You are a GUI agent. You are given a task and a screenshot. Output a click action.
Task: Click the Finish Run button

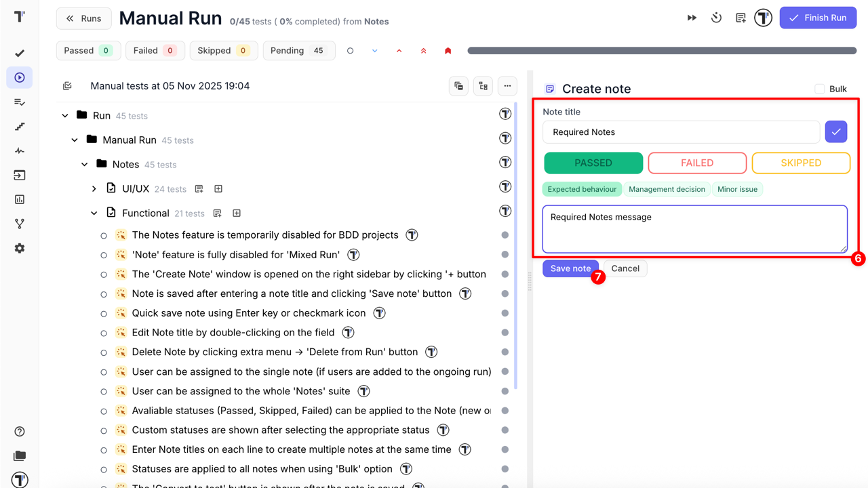818,18
